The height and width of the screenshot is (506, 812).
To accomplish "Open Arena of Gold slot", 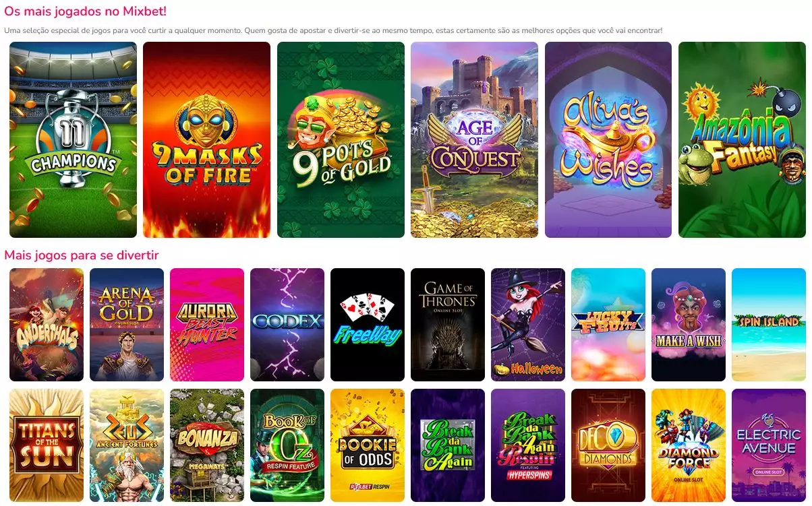I will click(127, 325).
